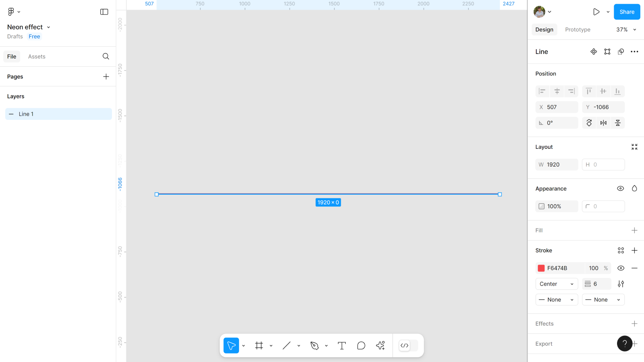Click the flip horizontal icon
Viewport: 644px width, 362px height.
click(603, 123)
